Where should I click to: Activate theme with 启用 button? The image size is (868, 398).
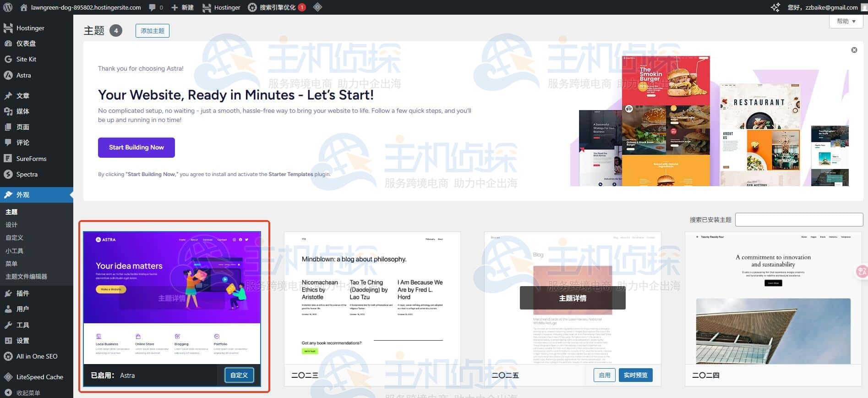click(604, 375)
